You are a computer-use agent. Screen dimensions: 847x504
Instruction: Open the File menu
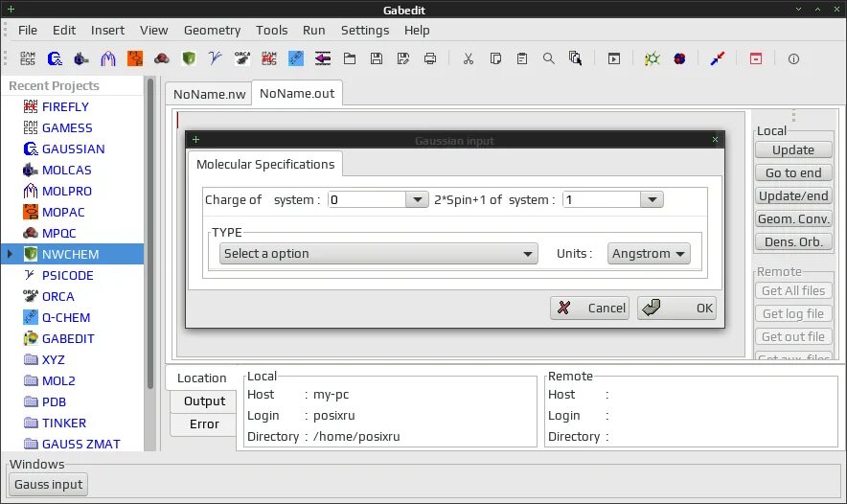pyautogui.click(x=28, y=31)
